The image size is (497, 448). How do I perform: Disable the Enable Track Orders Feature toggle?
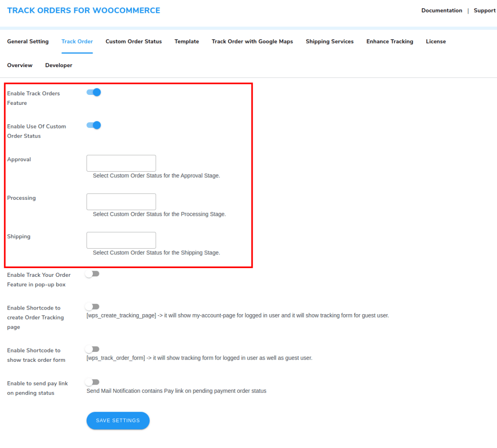[x=94, y=92]
